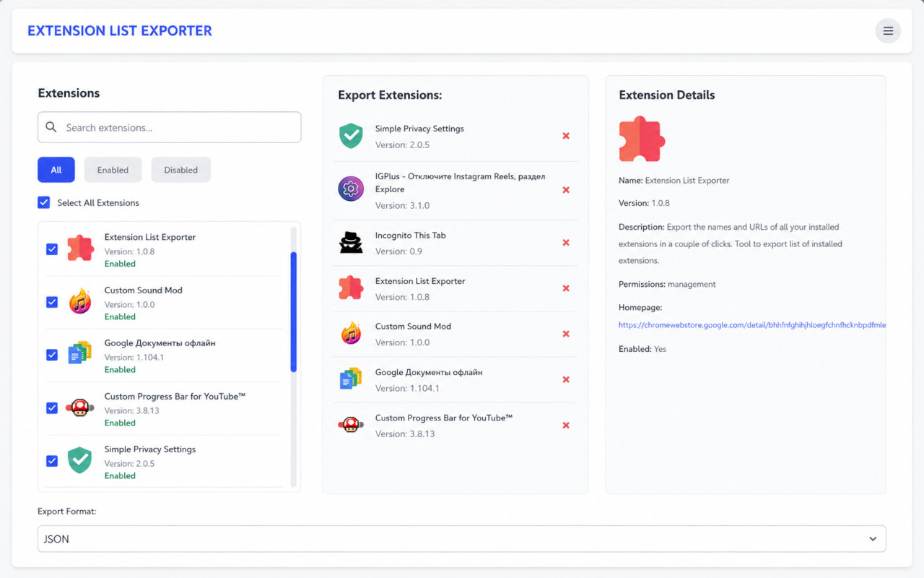This screenshot has height=578, width=924.
Task: Click into the Search extensions field
Action: pyautogui.click(x=170, y=127)
